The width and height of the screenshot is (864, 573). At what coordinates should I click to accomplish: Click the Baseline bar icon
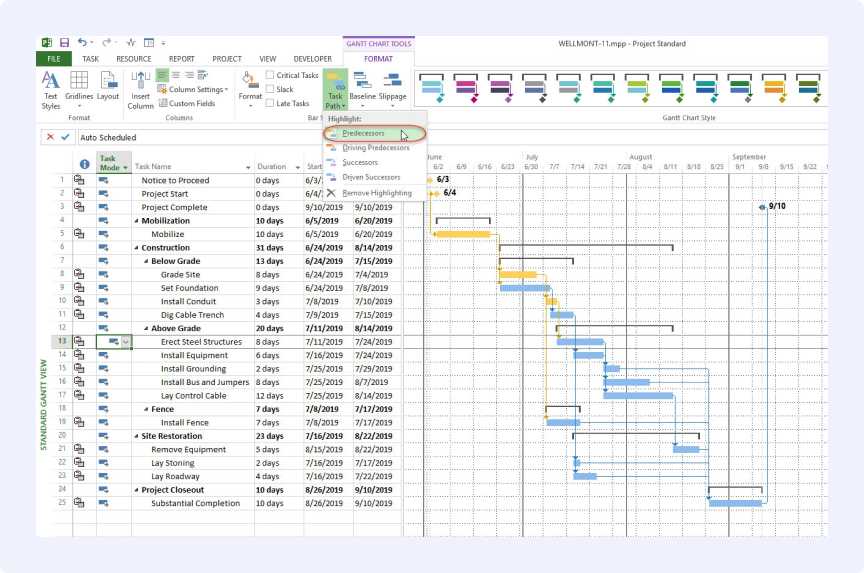363,86
